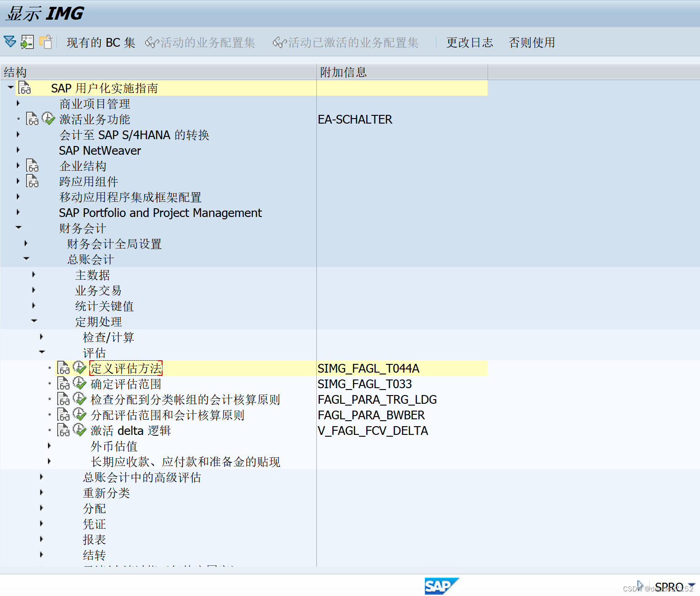Open documentation icon for 激活 delta 逻辑
Image resolution: width=700 pixels, height=596 pixels.
tap(63, 430)
